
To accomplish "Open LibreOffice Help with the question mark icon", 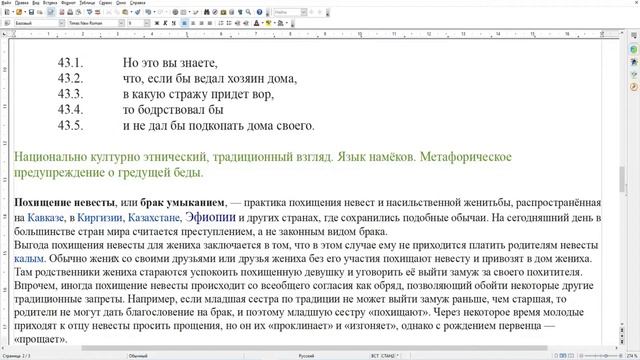I will 260,12.
